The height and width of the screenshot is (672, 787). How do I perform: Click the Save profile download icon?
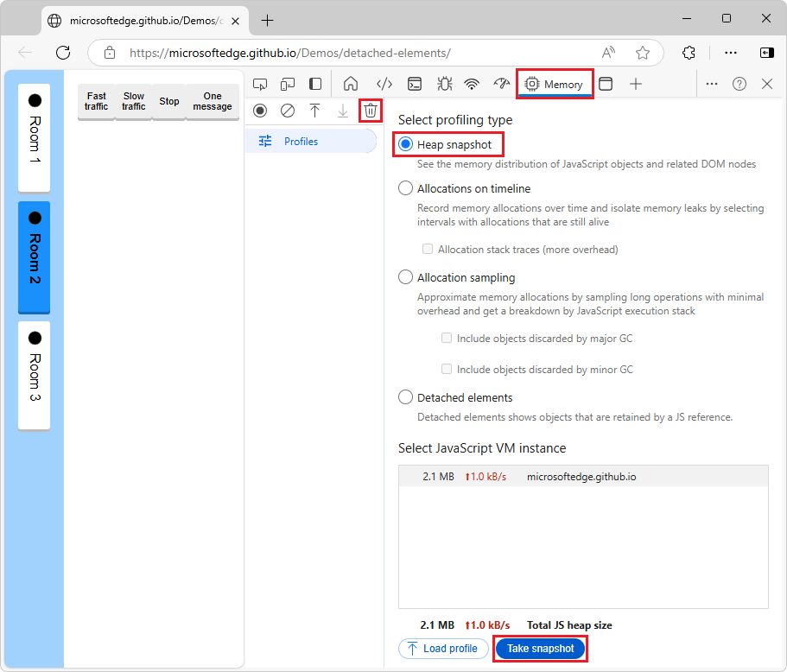pyautogui.click(x=343, y=111)
